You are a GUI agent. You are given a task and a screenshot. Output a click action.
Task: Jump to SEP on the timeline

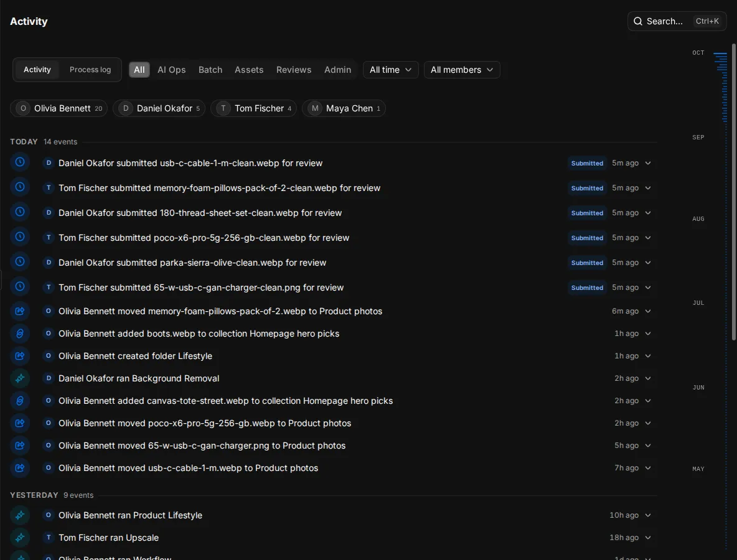coord(698,137)
